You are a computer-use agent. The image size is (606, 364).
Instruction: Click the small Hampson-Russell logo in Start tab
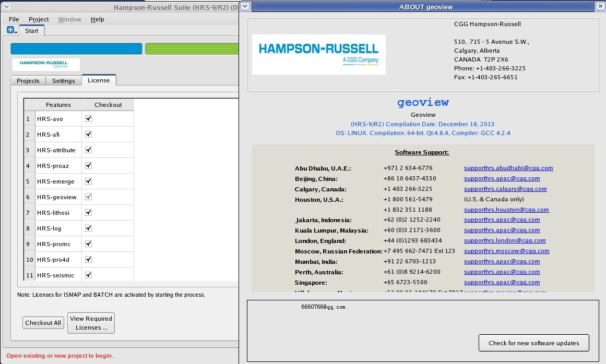point(46,64)
